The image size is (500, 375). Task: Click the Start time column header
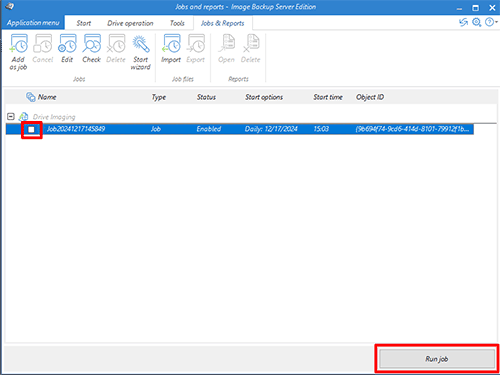(x=328, y=97)
